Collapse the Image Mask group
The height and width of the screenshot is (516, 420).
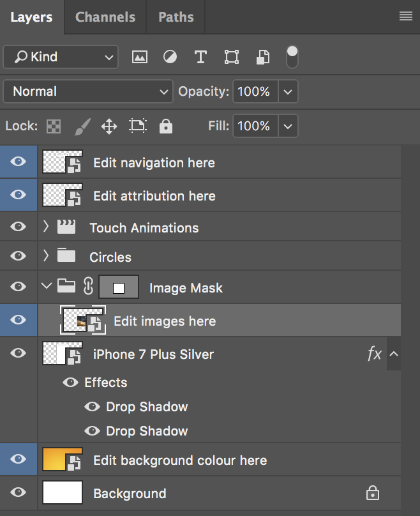(x=45, y=287)
